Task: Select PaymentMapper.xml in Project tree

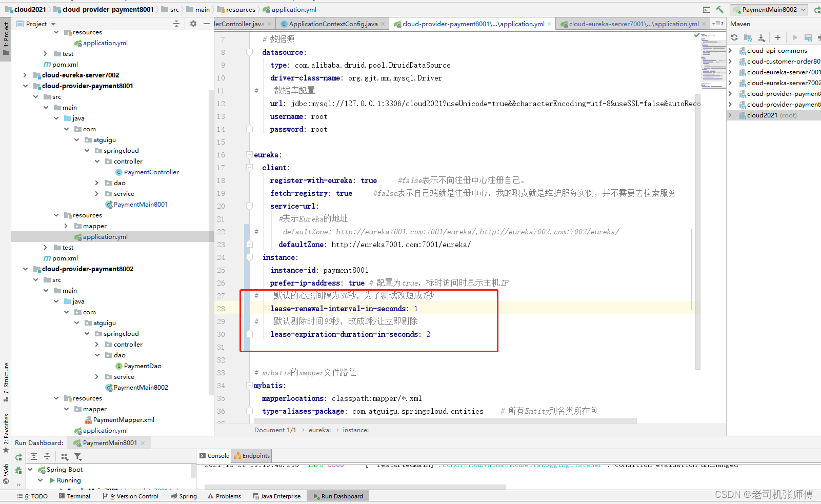Action: [119, 419]
